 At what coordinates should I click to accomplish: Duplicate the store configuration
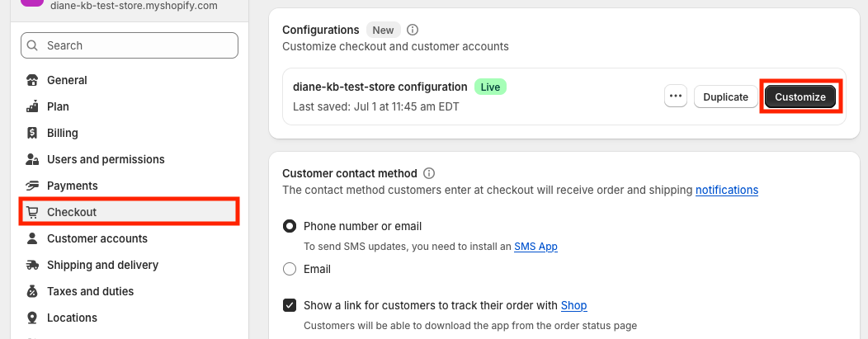coord(725,97)
